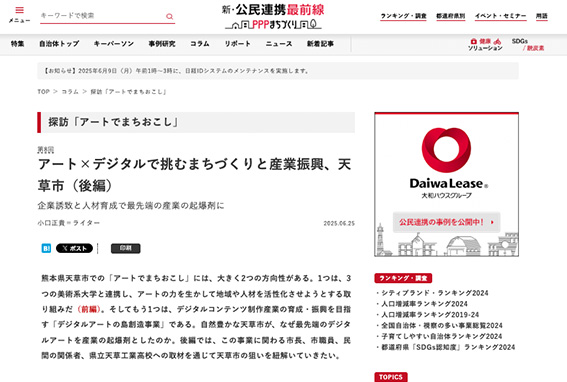Screen dimensions: 567x382
Task: Open ランキング・調査 top link
Action: (x=404, y=16)
